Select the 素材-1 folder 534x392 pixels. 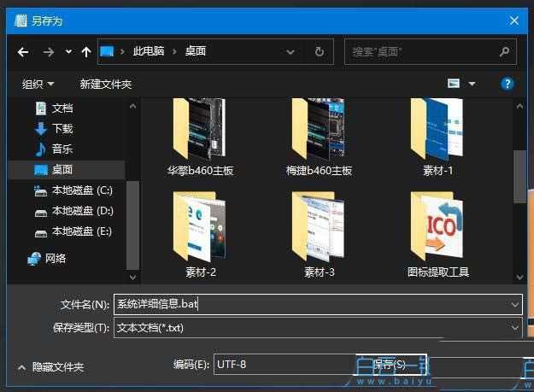point(437,137)
